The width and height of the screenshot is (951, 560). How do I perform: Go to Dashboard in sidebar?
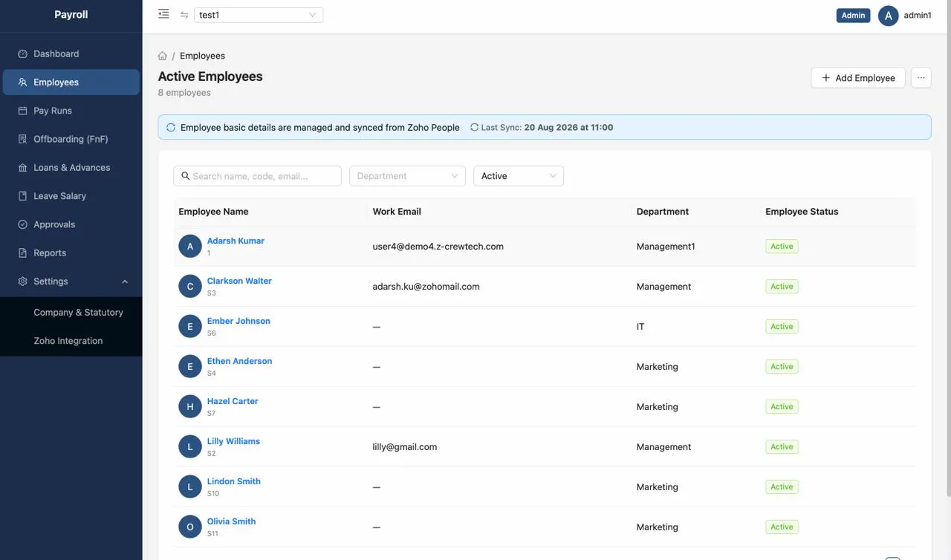(71, 54)
